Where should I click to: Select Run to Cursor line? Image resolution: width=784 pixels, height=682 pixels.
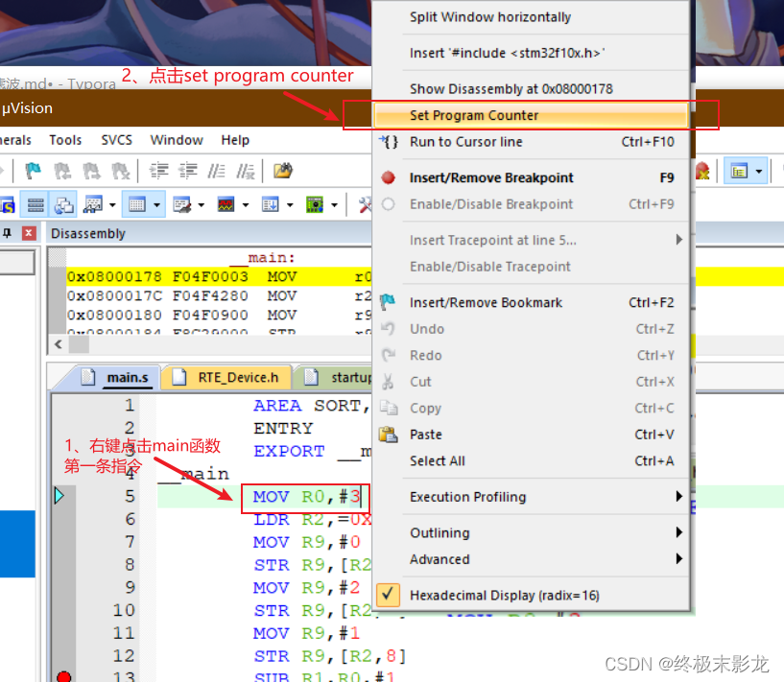(531, 142)
